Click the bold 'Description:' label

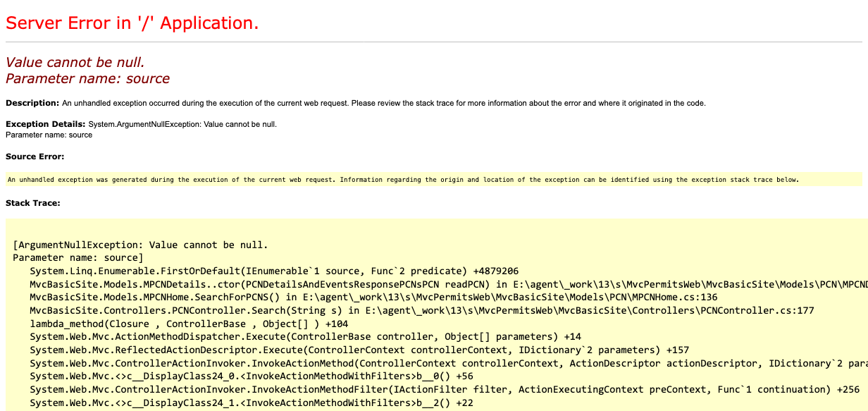[32, 103]
